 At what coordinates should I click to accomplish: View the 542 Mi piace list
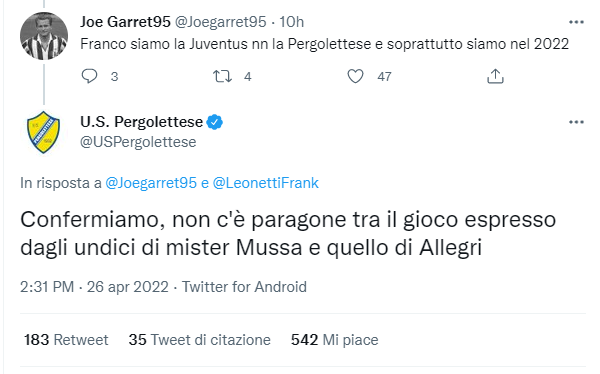tap(334, 340)
